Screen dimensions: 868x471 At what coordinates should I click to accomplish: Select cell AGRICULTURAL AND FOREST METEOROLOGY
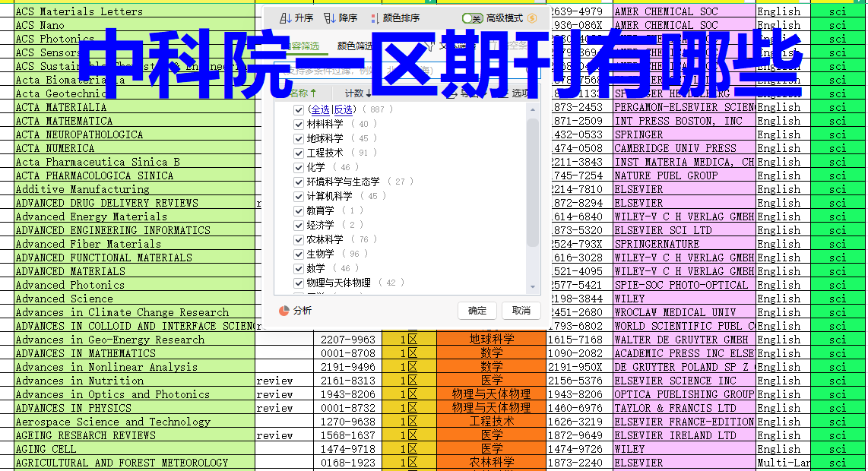pyautogui.click(x=135, y=463)
